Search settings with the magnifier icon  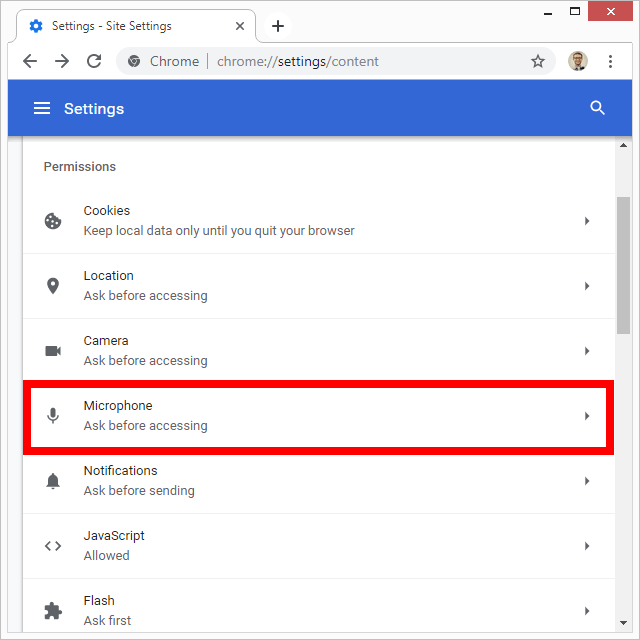[x=597, y=108]
